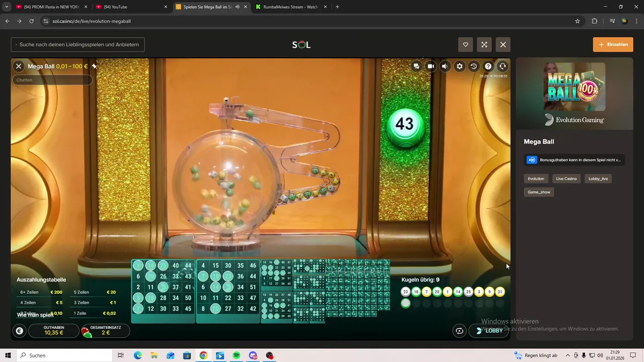This screenshot has width=644, height=362.
Task: Select the first bingo card
Action: tap(163, 291)
